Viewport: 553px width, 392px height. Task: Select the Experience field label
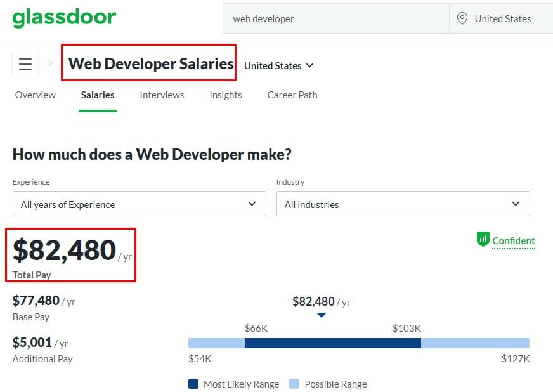(x=31, y=182)
